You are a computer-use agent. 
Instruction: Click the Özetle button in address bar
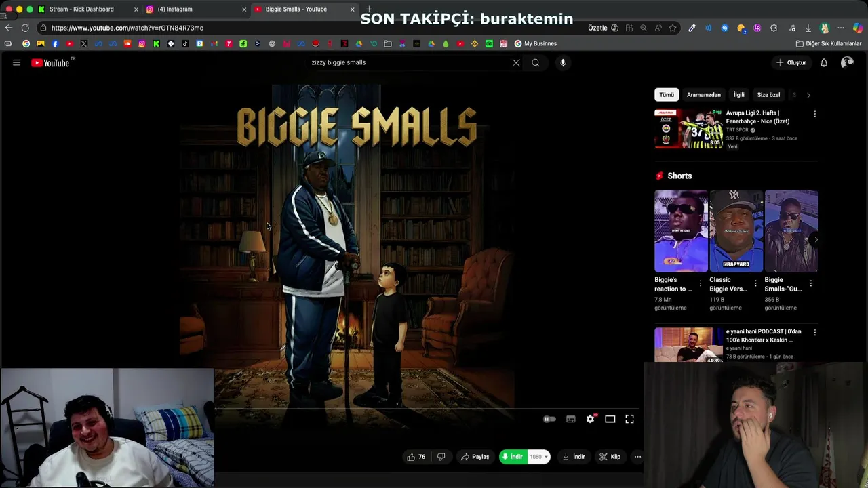[x=603, y=28]
